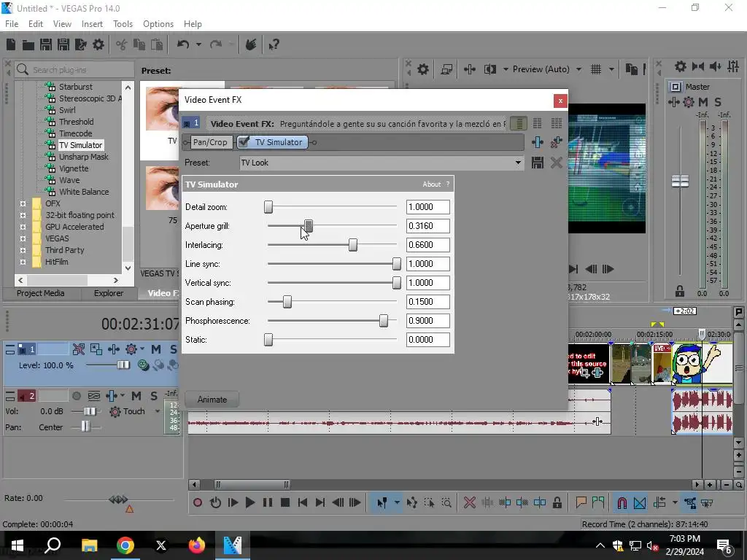
Task: Expand the OFX folder in plug-in tree
Action: pos(23,203)
